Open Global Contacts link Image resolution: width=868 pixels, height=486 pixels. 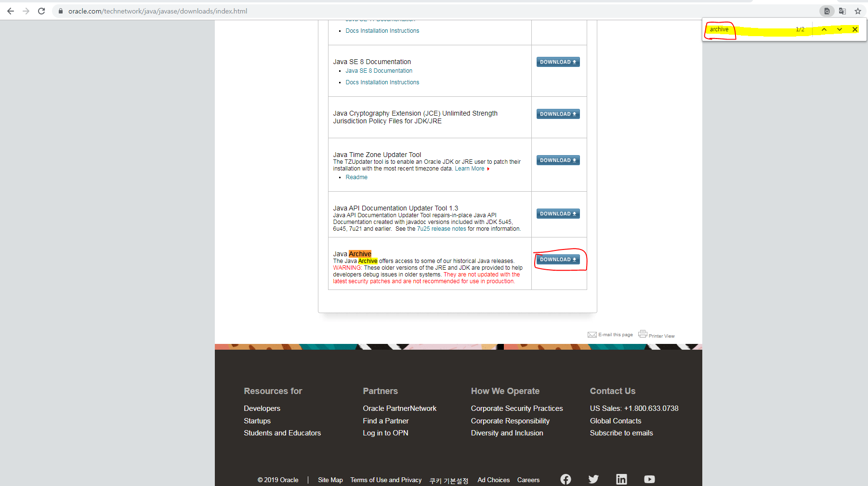pos(616,421)
